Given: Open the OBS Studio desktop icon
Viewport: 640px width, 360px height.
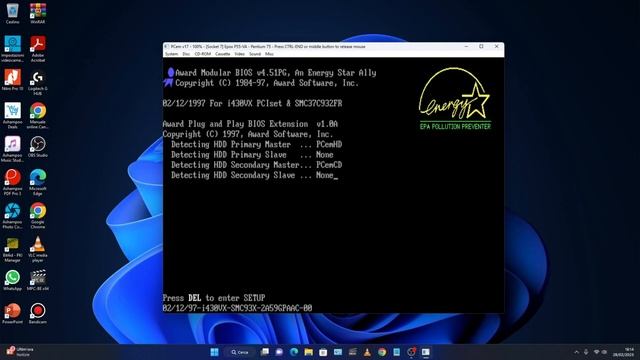Looking at the screenshot, I should 38,147.
